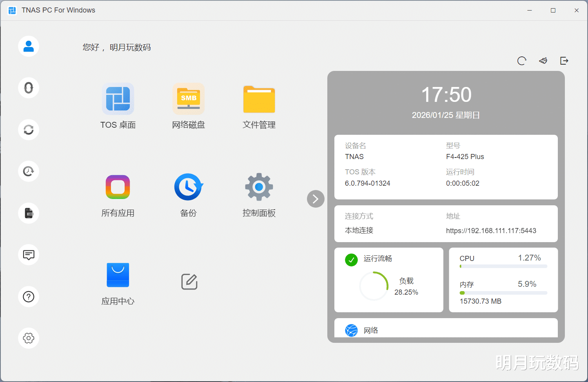Screen dimensions: 588x382
Task: Click the green check status icon
Action: click(x=351, y=260)
